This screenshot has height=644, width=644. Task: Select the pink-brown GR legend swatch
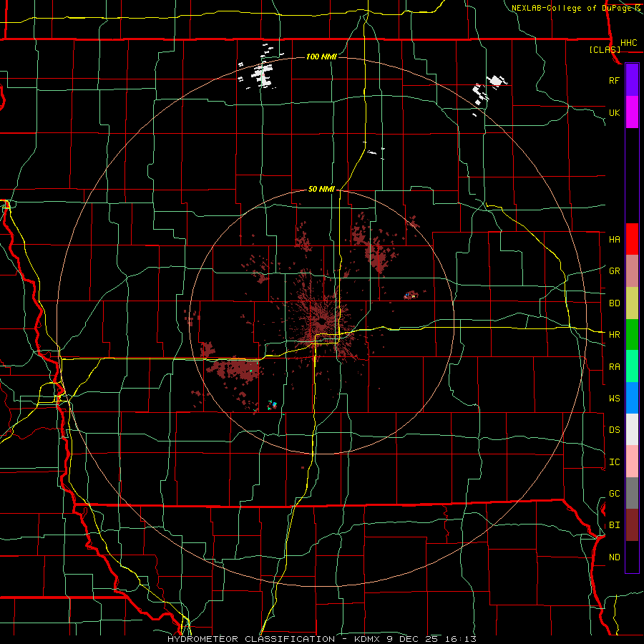(632, 271)
